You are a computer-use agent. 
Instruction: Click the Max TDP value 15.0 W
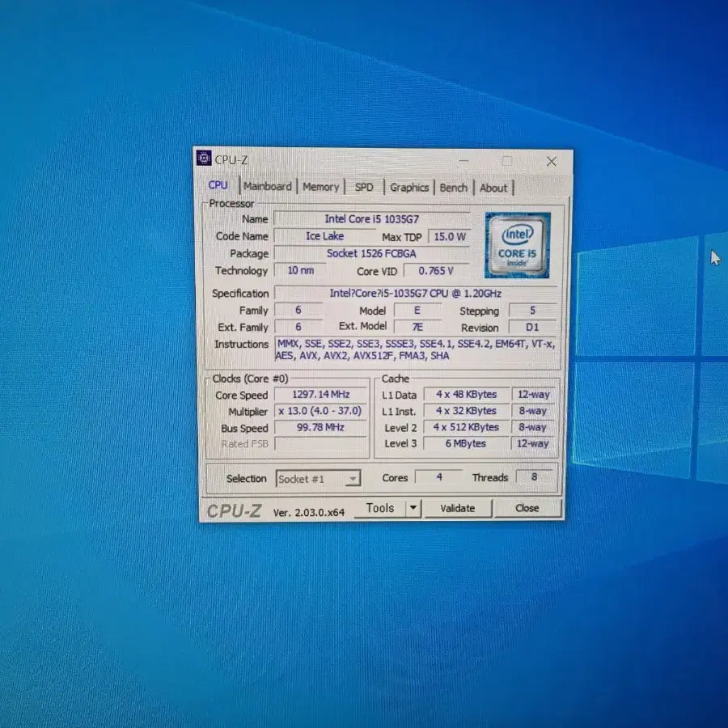tap(449, 237)
